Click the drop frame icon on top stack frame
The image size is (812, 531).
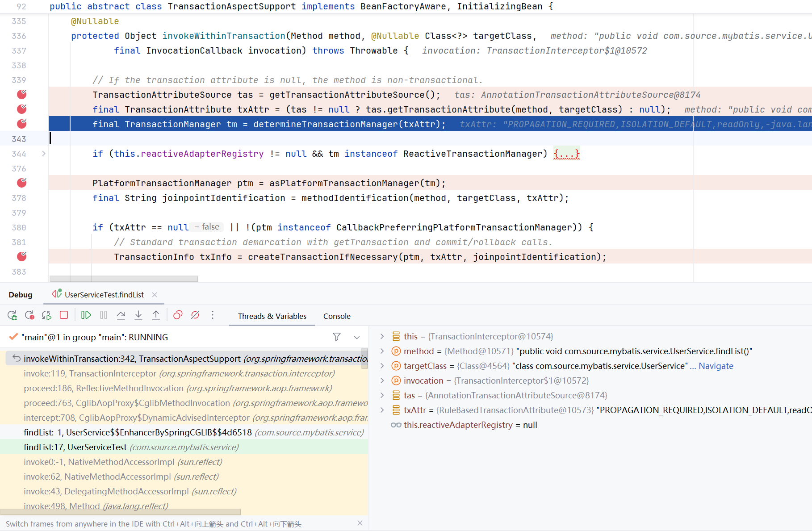pyautogui.click(x=17, y=358)
